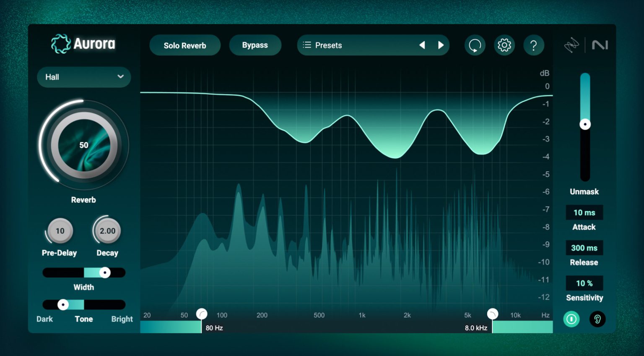Click the Tone slider handle

point(63,305)
